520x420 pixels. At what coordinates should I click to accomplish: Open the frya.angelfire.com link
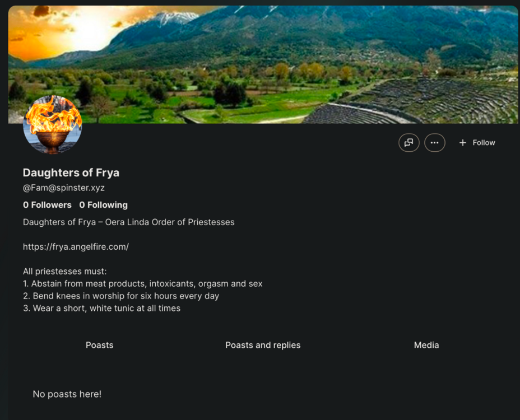click(x=76, y=246)
